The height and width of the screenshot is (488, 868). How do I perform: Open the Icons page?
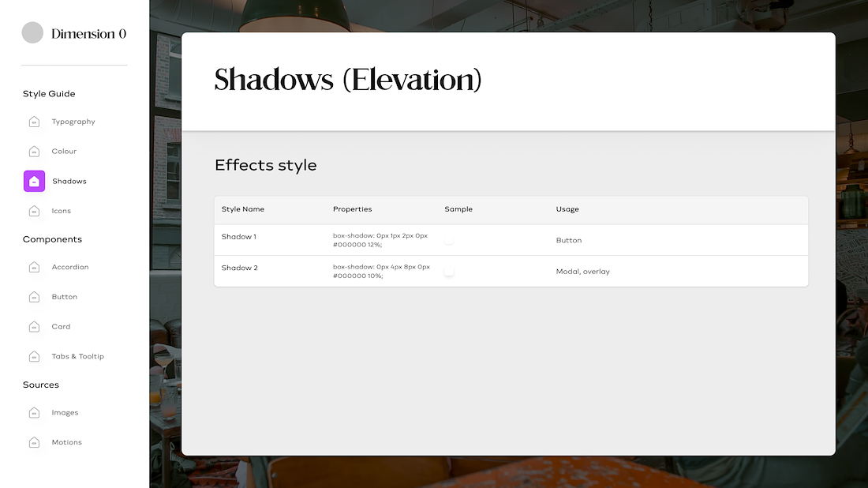point(61,211)
